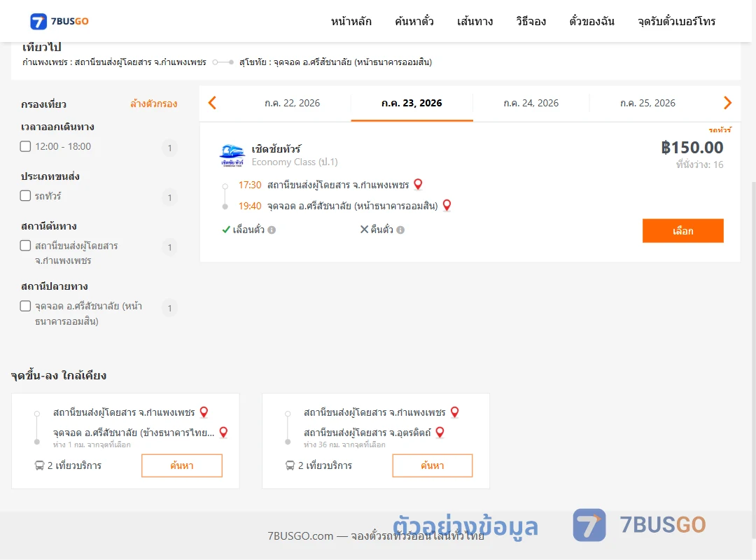Click ค้นหา in จ.อุตรดิตถ์ card
The height and width of the screenshot is (560, 756).
tap(433, 465)
